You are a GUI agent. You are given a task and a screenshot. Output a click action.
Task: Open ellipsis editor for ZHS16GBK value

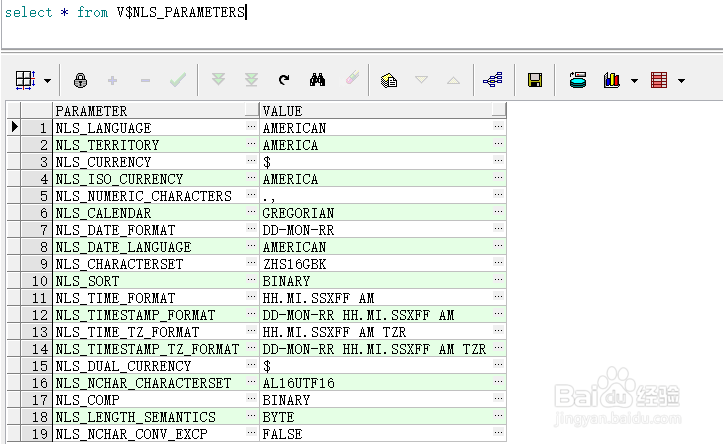coord(498,262)
